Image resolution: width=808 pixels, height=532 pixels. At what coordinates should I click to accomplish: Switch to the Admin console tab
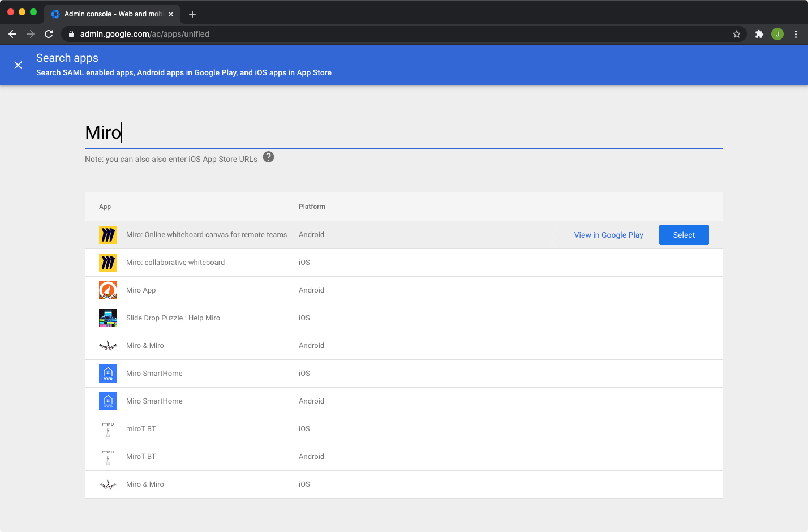click(112, 14)
